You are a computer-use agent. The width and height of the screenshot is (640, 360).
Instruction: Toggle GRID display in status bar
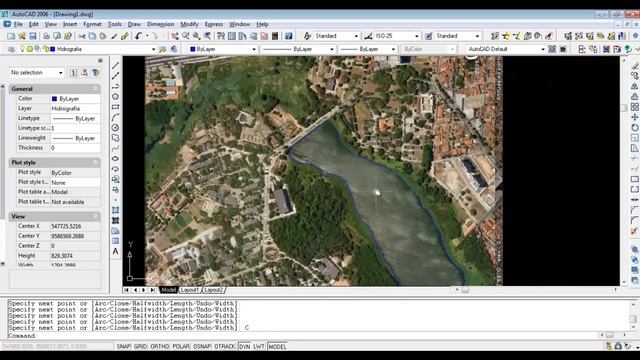pos(140,347)
